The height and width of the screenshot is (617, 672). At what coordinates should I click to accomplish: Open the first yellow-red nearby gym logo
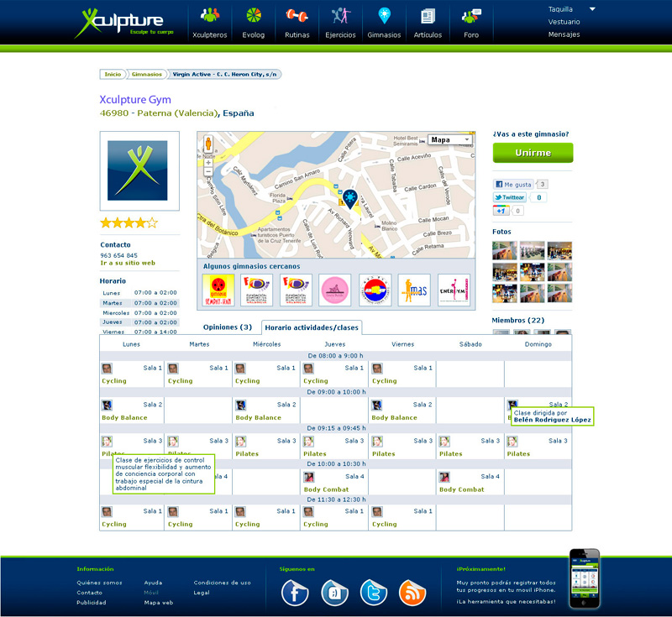[x=218, y=290]
